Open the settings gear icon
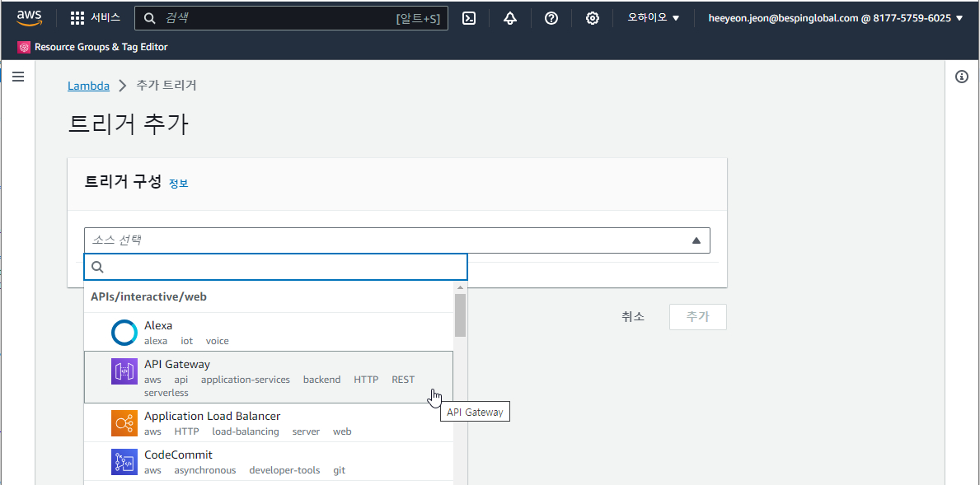Screen dimensions: 980x485 coord(592,18)
